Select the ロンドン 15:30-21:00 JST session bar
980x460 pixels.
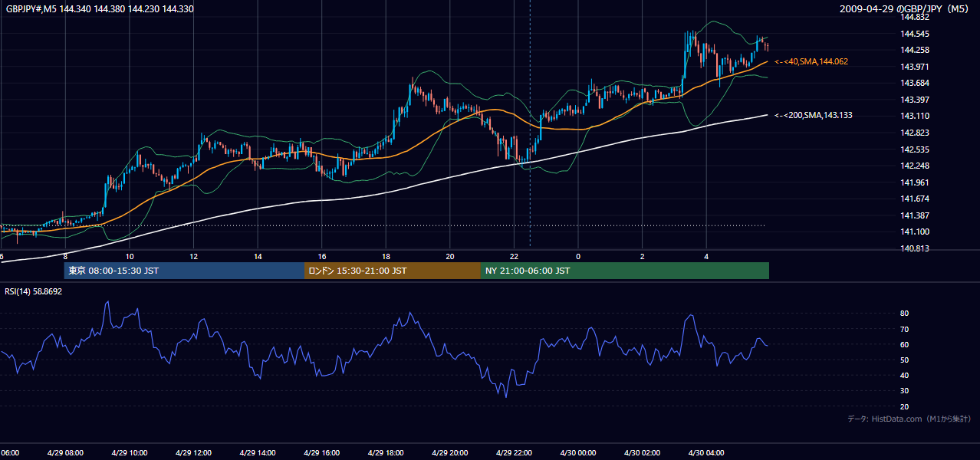393,271
